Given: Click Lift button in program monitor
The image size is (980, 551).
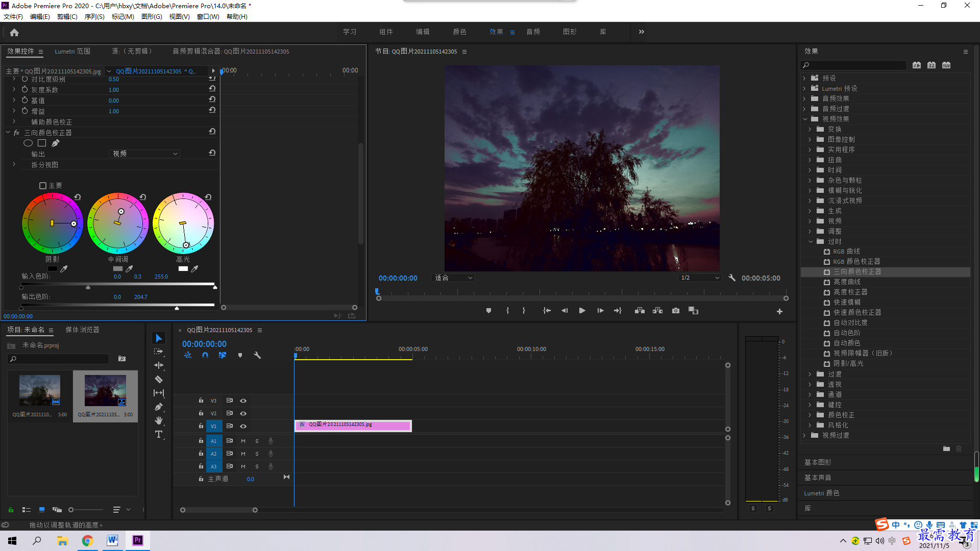Looking at the screenshot, I should [x=640, y=311].
